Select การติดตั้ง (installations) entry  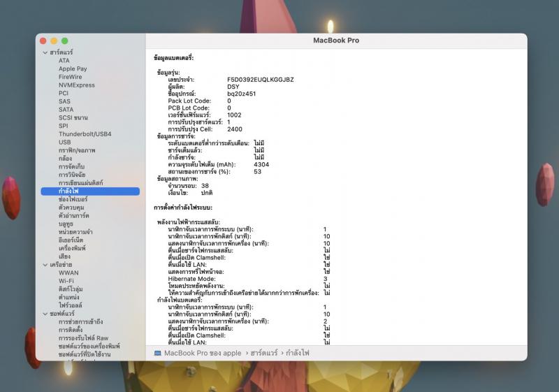tap(71, 331)
